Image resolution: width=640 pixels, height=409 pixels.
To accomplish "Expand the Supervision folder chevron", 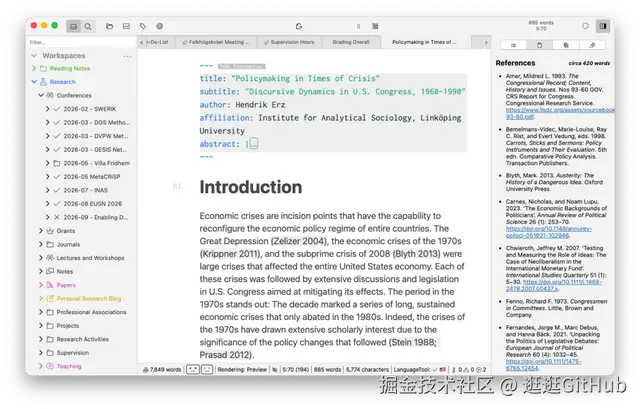I will (41, 353).
